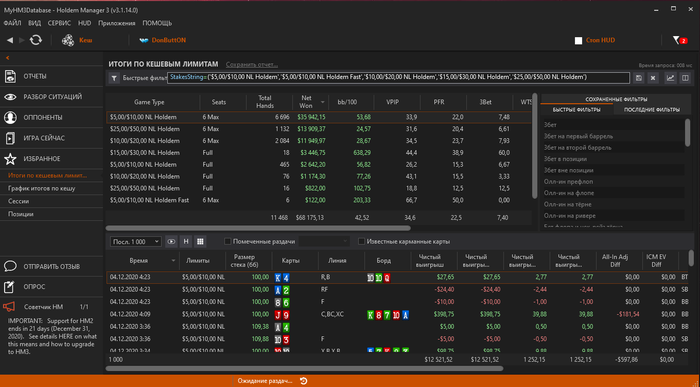Viewport: 700px width, 387px height.
Task: Collapse the left sidebar with orange chevron
Action: [x=8, y=58]
